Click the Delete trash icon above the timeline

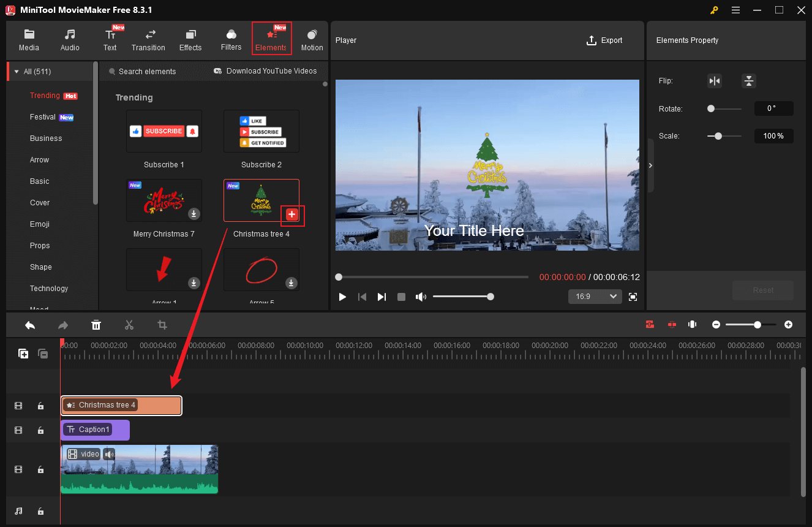tap(96, 325)
